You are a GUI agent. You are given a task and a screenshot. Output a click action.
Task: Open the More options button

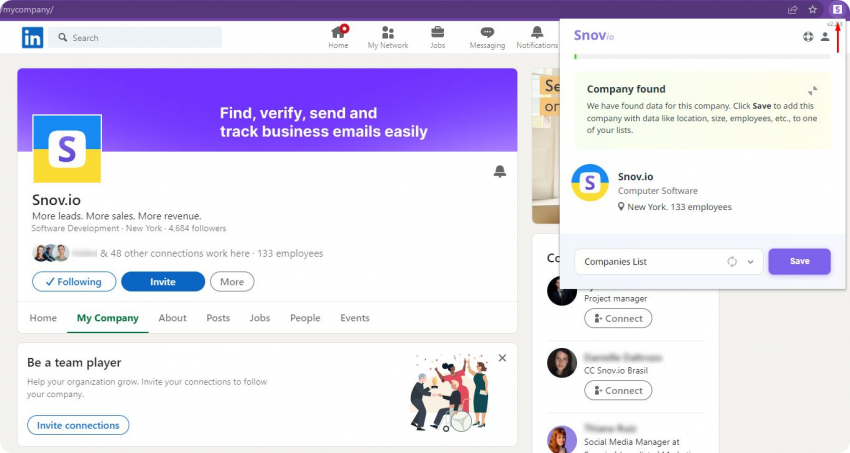click(232, 282)
